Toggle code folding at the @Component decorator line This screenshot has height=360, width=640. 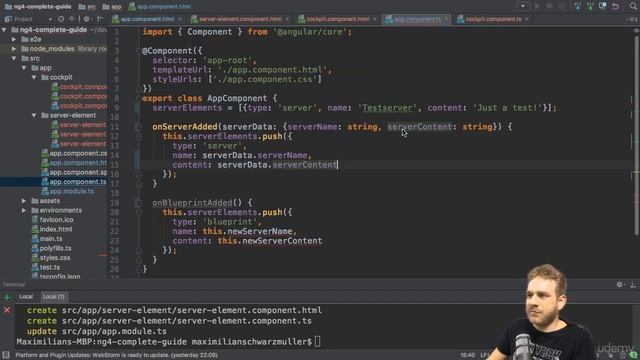click(x=138, y=51)
